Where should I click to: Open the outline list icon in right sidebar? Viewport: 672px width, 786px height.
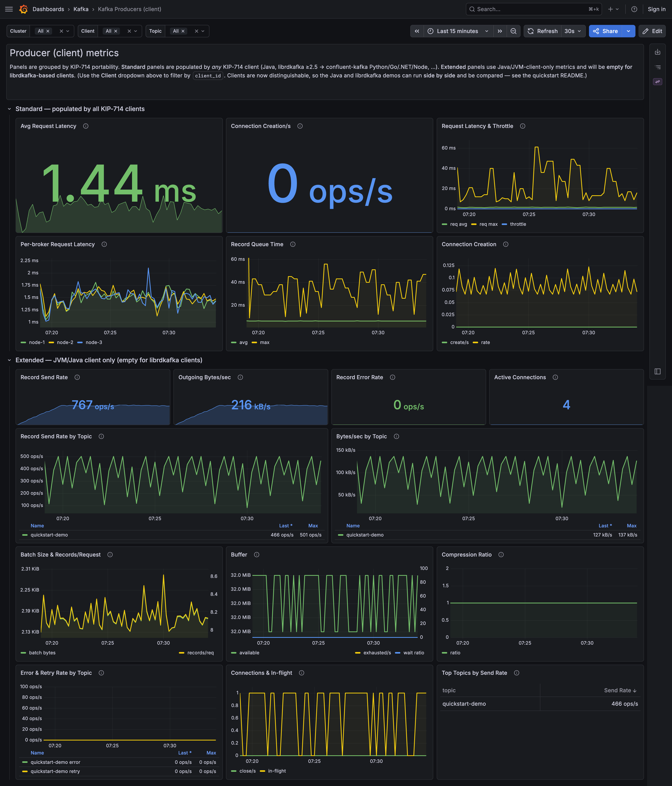[x=658, y=67]
